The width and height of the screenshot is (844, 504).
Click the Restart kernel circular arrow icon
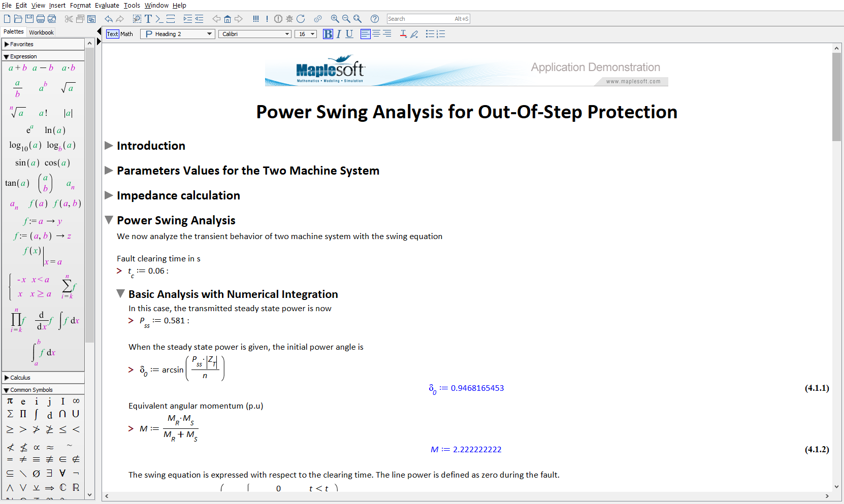click(x=301, y=19)
